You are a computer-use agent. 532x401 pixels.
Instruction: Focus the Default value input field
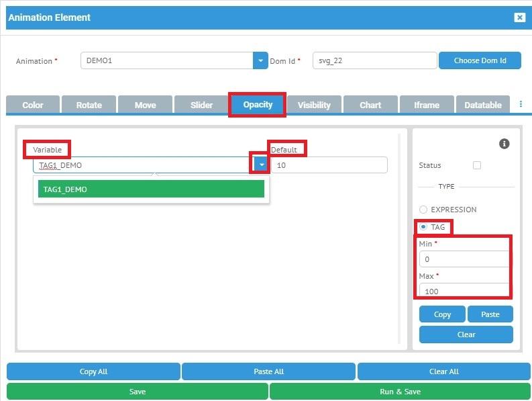pyautogui.click(x=329, y=165)
